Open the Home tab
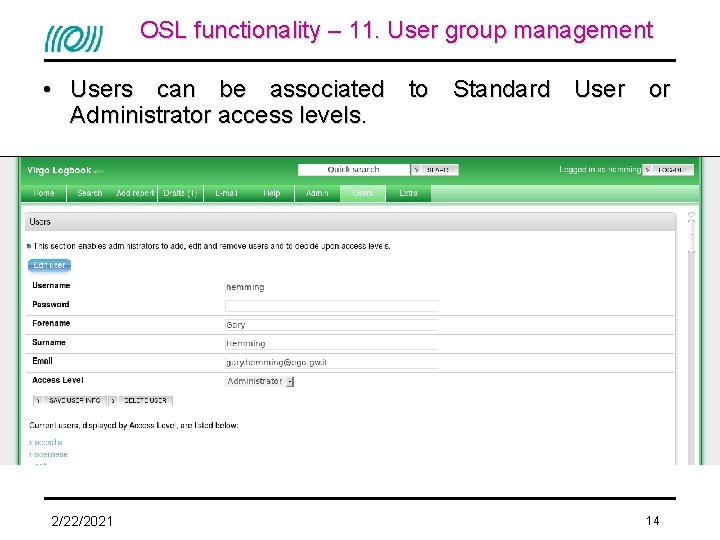720x540 pixels. click(x=44, y=193)
